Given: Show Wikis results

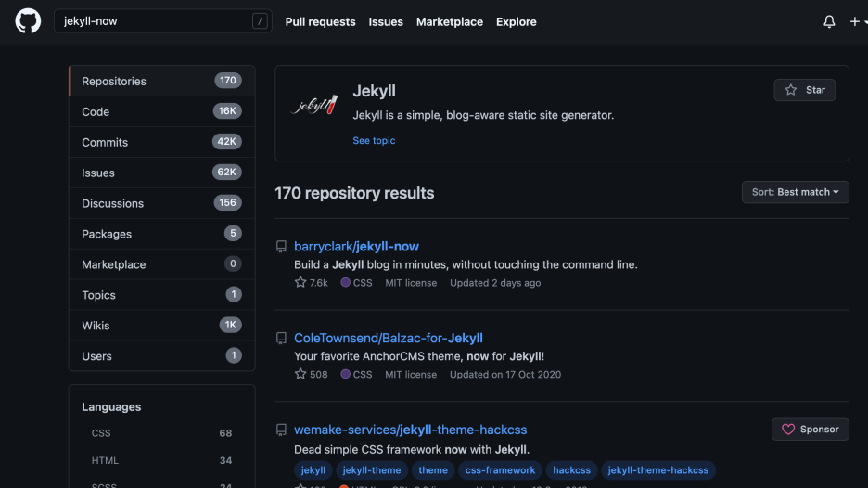Looking at the screenshot, I should point(161,325).
